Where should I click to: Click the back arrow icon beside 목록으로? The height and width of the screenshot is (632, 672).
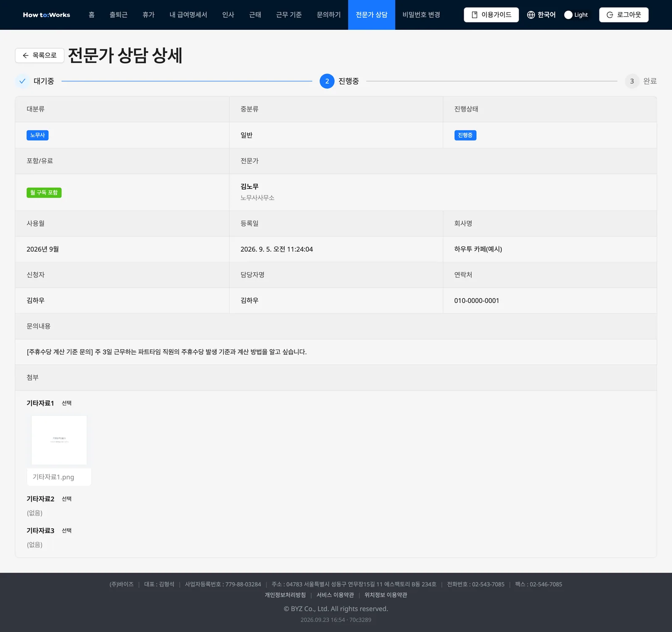tap(26, 55)
